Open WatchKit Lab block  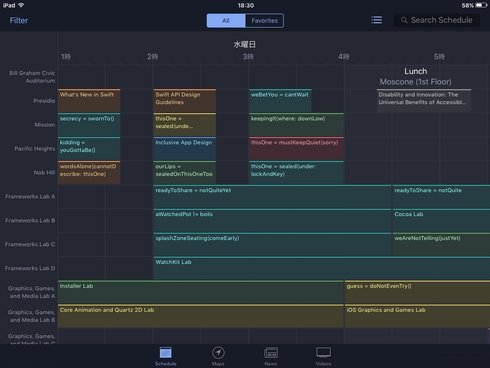click(x=322, y=268)
